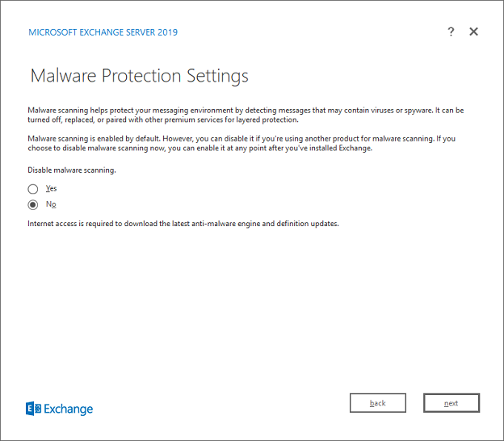
Task: Click the Microsoft Exchange Server 2019 title
Action: pos(103,32)
